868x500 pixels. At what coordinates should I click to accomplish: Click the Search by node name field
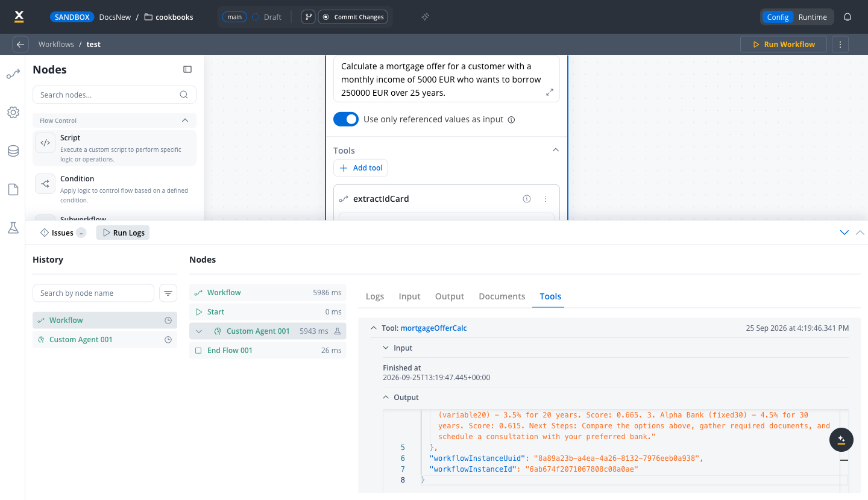93,293
